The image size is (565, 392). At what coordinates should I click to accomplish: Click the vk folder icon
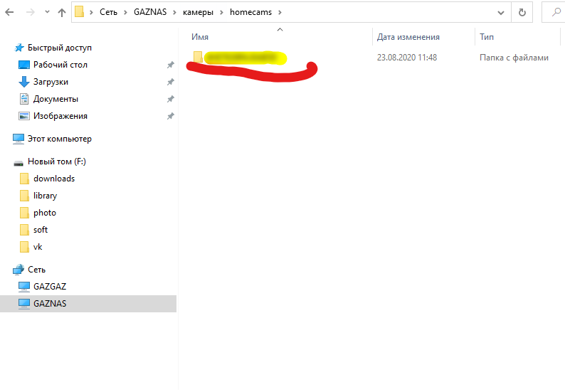click(24, 247)
